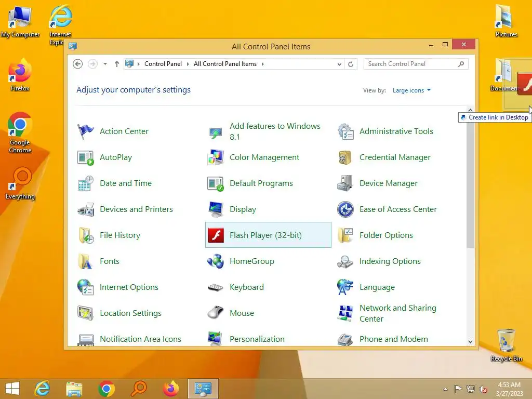The image size is (532, 399).
Task: Select the Recycle Bin desktop icon
Action: point(507,345)
